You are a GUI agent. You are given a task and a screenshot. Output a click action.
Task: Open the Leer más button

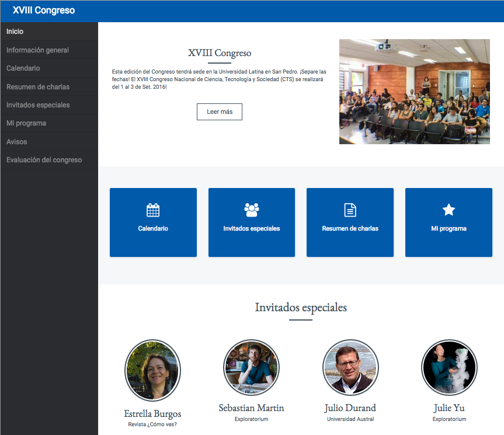click(x=220, y=112)
